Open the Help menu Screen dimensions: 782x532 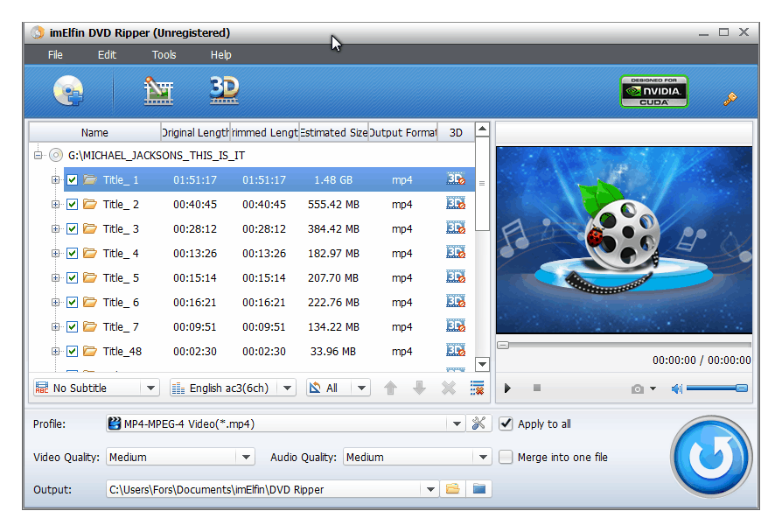[220, 55]
